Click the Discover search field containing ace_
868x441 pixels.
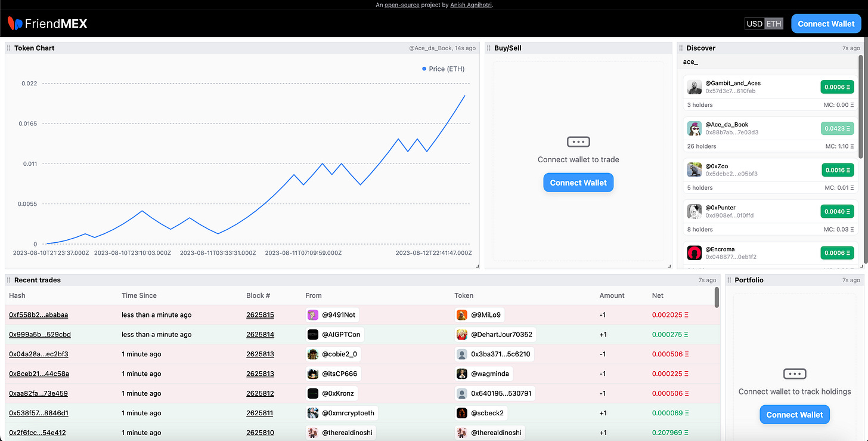(768, 61)
